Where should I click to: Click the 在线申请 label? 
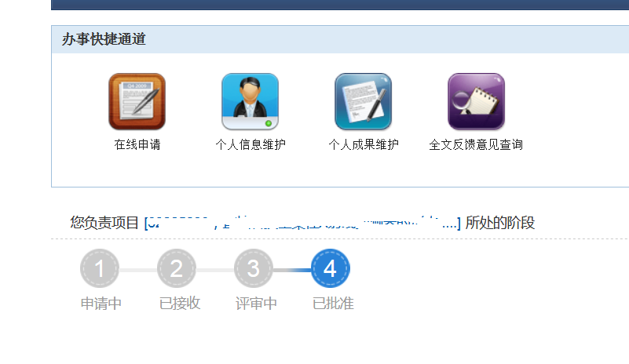[x=137, y=144]
